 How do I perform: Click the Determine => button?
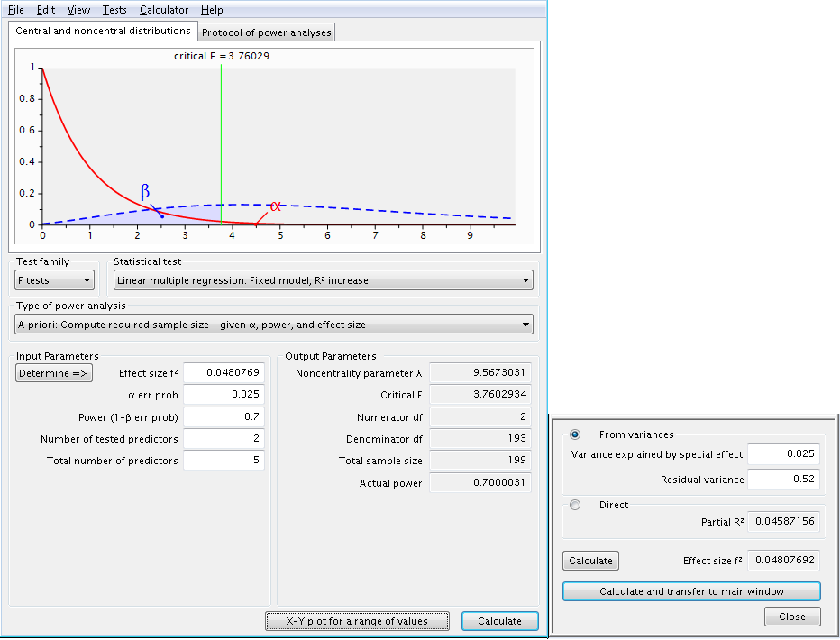pos(53,372)
